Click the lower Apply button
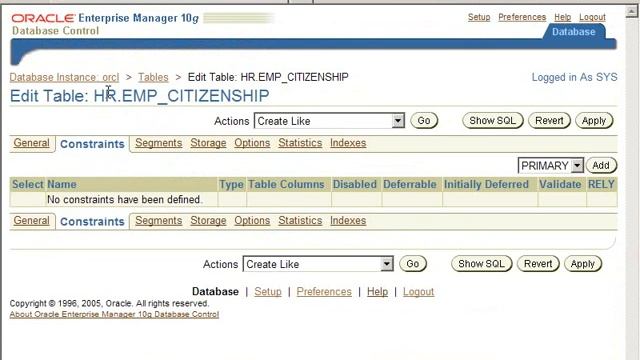Viewport: 640px width, 360px height. coord(582,264)
